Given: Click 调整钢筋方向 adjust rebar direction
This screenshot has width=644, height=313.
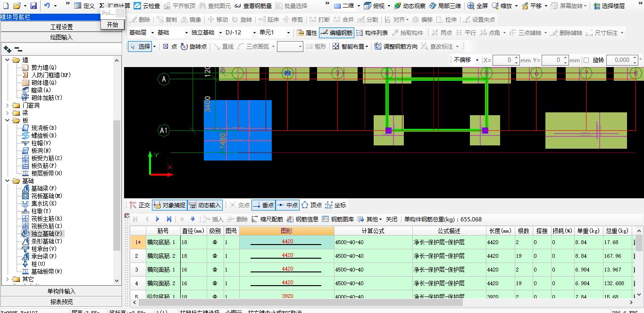Looking at the screenshot, I should (x=395, y=47).
